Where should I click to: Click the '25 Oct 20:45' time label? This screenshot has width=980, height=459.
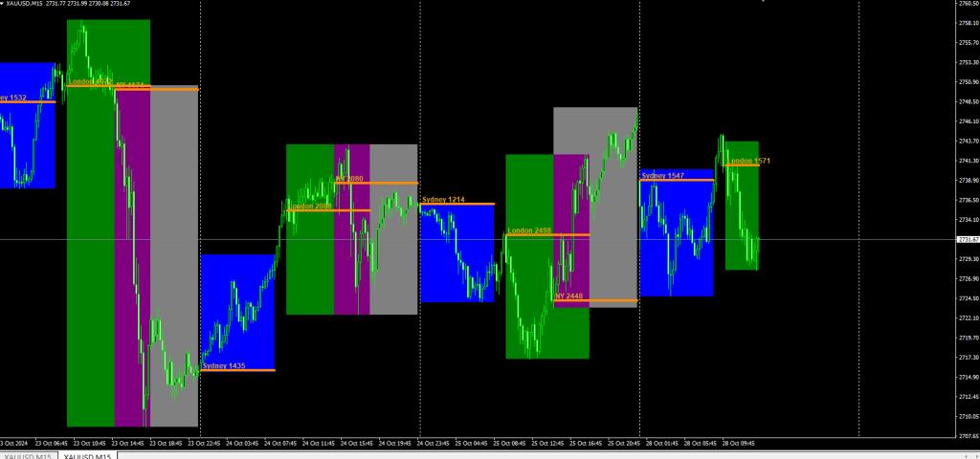click(x=624, y=444)
